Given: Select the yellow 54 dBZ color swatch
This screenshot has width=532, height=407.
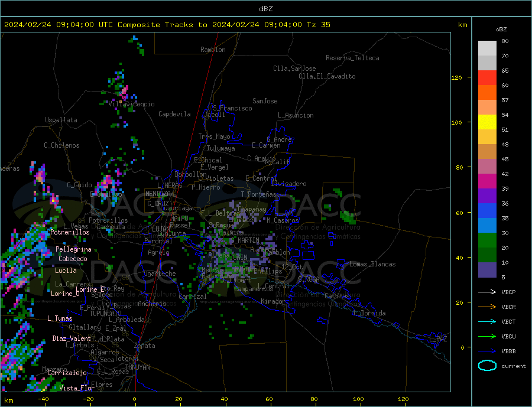Looking at the screenshot, I should [x=487, y=122].
